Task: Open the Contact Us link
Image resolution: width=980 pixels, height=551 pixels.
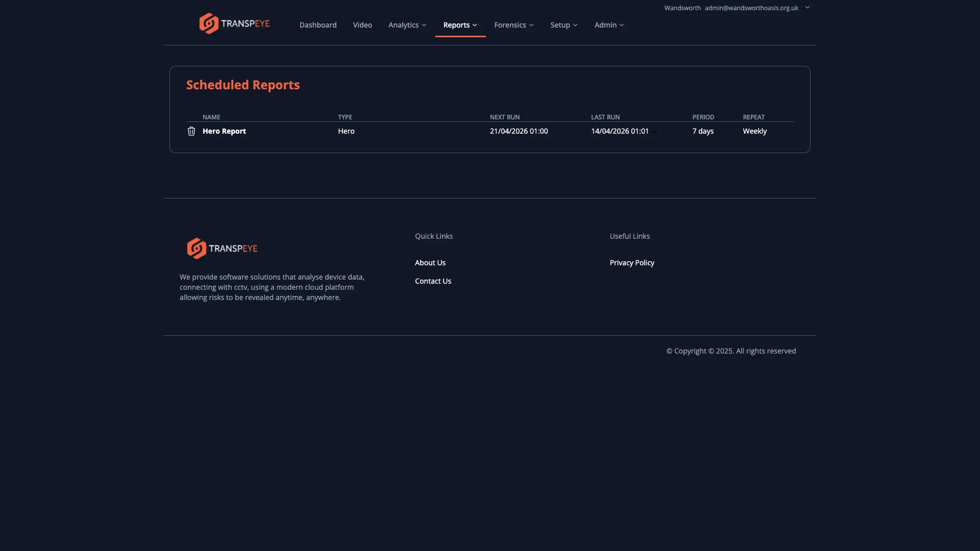Action: click(x=432, y=281)
